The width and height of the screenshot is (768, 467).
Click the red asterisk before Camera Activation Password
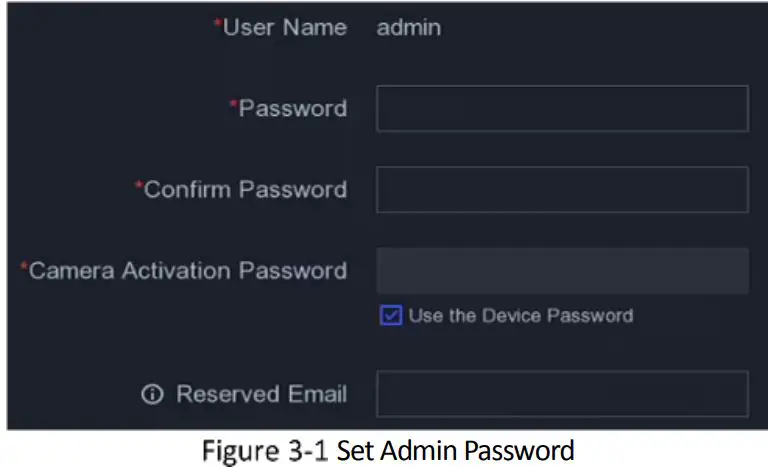pyautogui.click(x=24, y=267)
